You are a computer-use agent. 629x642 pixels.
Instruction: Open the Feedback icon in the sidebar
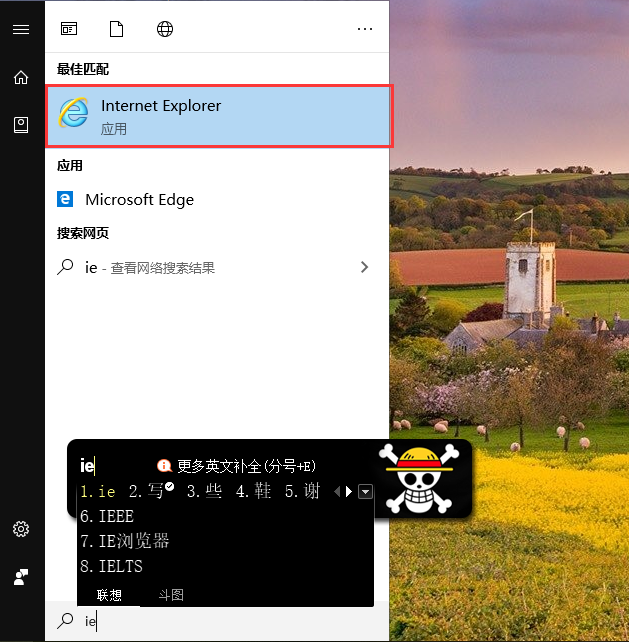21,577
